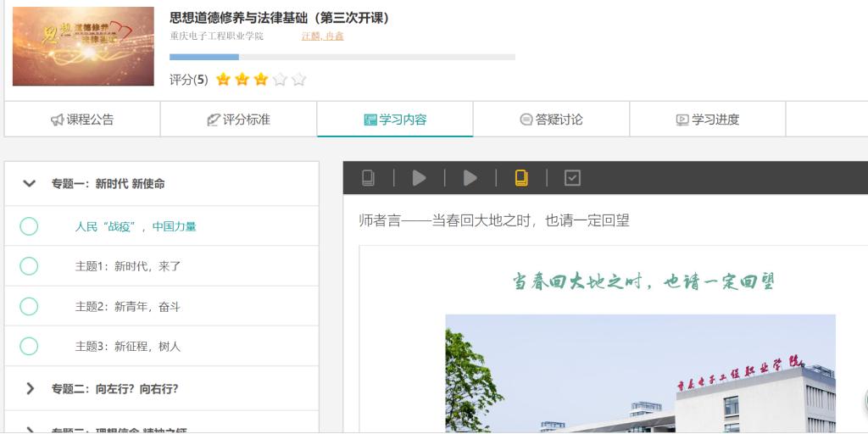Click the fourth rating star
The width and height of the screenshot is (868, 434).
tap(280, 80)
